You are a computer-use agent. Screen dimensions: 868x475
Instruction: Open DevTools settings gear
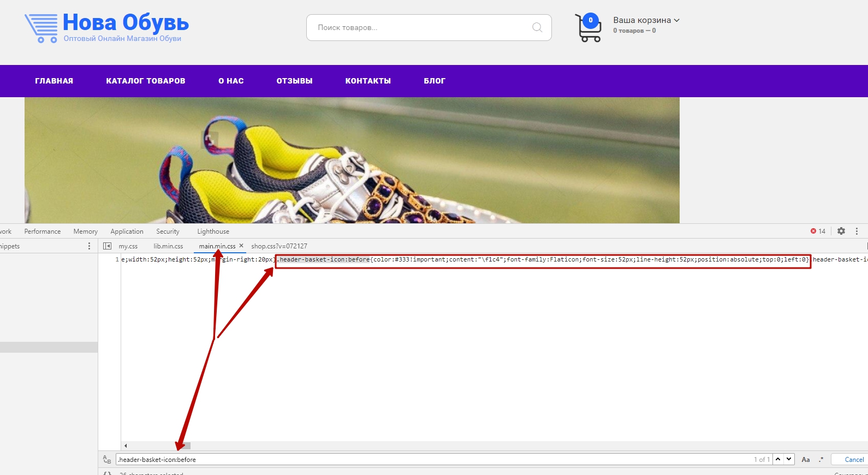841,231
